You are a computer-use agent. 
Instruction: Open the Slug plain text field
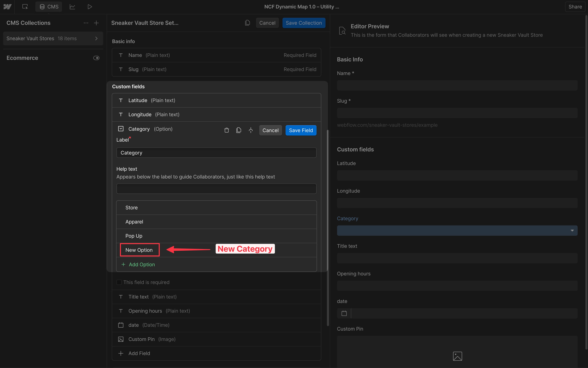217,69
